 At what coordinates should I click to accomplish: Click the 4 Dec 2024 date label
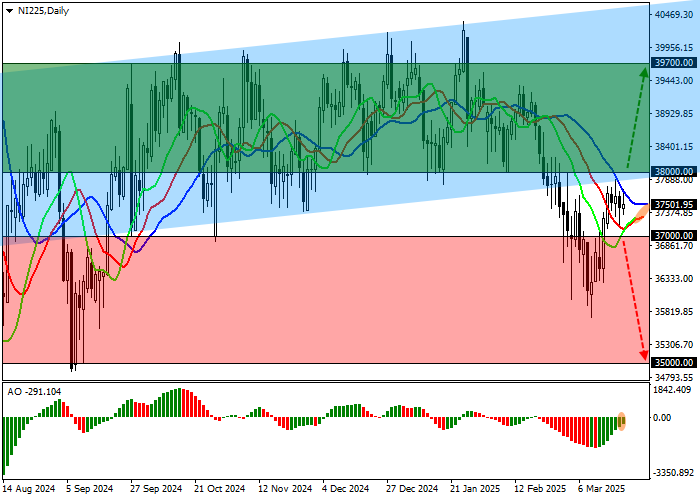pyautogui.click(x=348, y=490)
